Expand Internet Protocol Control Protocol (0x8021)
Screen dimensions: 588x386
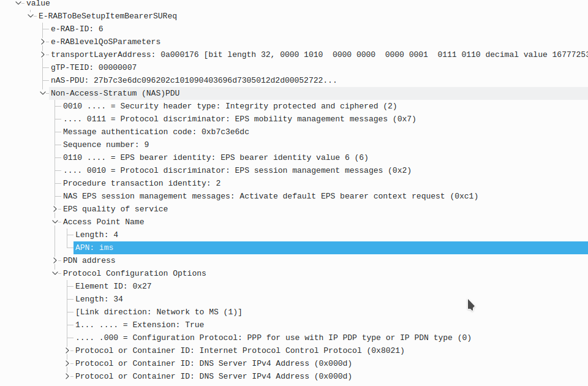[67, 350]
